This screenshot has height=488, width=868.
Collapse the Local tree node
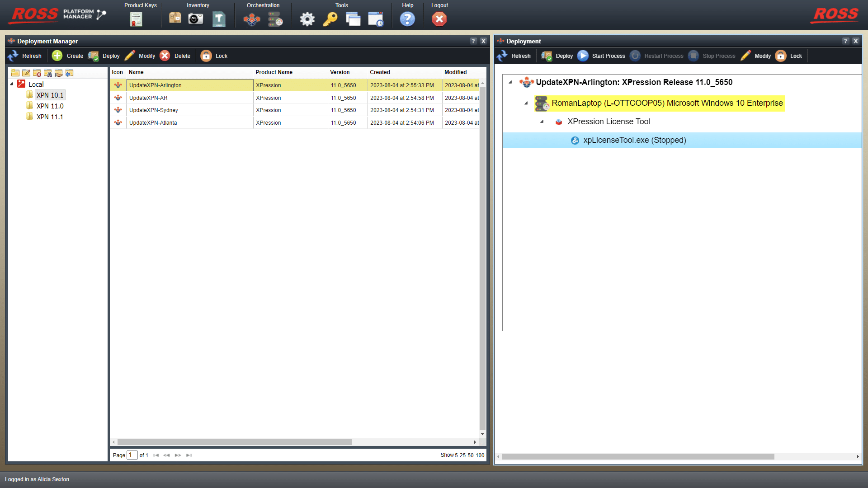coord(12,84)
